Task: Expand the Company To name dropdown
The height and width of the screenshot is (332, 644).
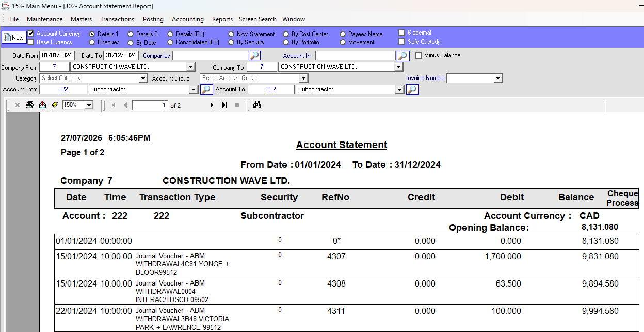Action: click(x=398, y=67)
